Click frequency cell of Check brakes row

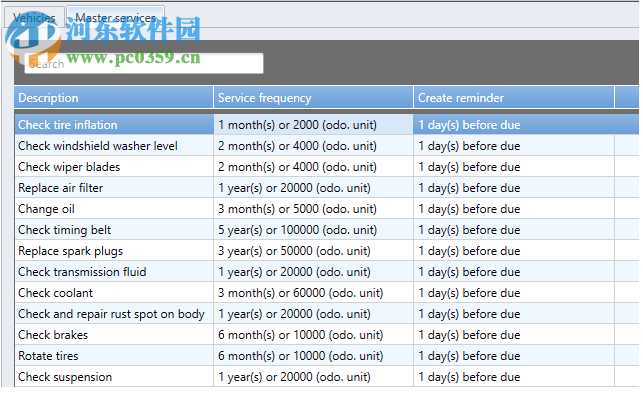pos(313,334)
